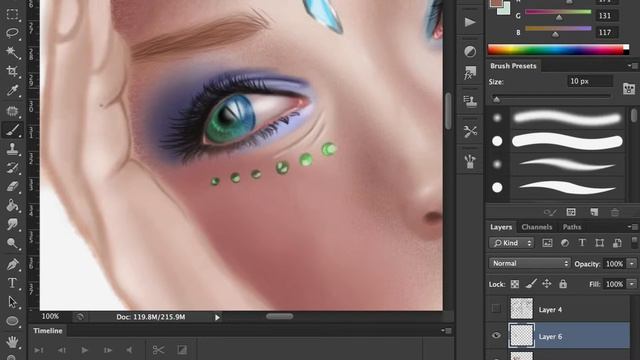Image resolution: width=640 pixels, height=360 pixels.
Task: Select the Rectangular Marquee tool
Action: [12, 14]
